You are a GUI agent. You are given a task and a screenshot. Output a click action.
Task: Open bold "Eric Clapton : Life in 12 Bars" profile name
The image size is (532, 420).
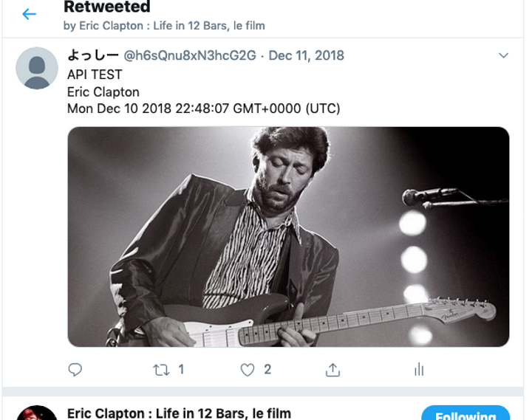coord(179,413)
